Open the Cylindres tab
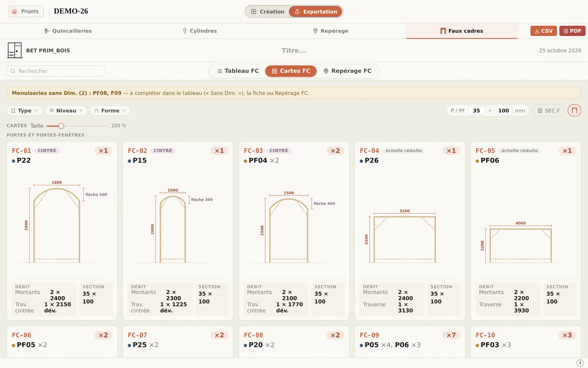 pos(200,31)
